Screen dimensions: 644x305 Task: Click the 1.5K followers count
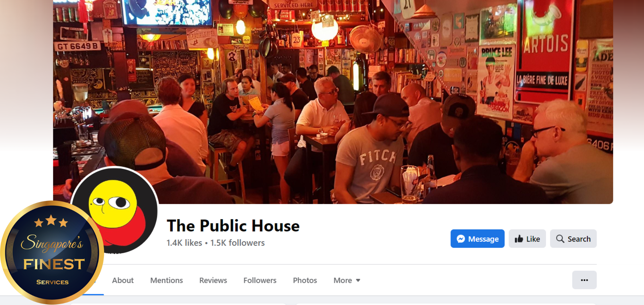[x=237, y=243]
